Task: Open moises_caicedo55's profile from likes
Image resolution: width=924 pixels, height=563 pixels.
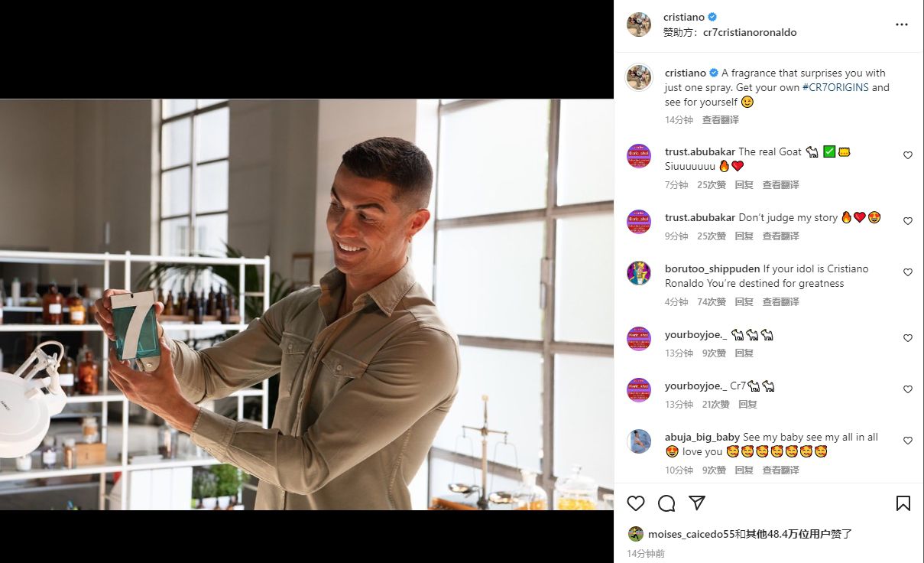Action: point(691,534)
